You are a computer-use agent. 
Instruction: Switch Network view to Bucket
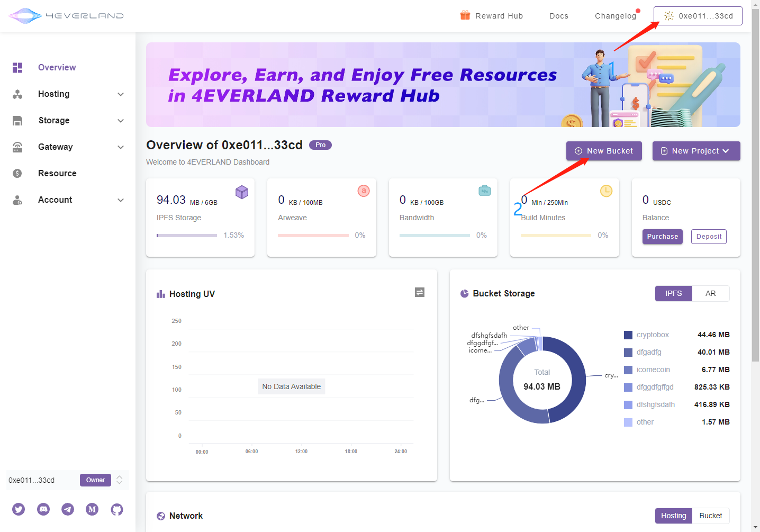click(x=711, y=516)
